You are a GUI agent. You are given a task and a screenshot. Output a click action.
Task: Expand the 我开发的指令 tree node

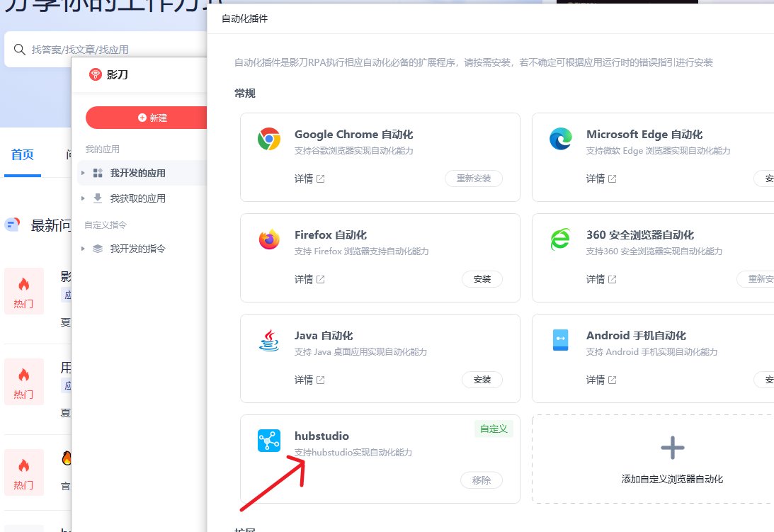tap(83, 249)
